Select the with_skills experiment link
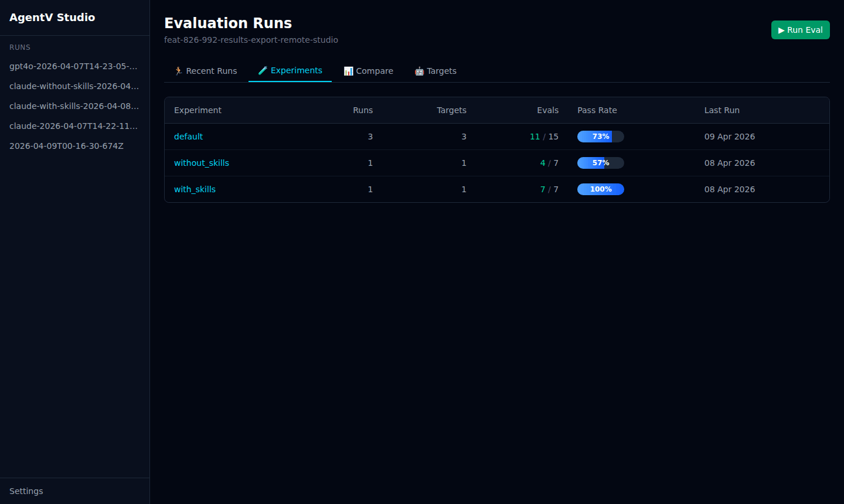The height and width of the screenshot is (504, 844). click(x=195, y=189)
